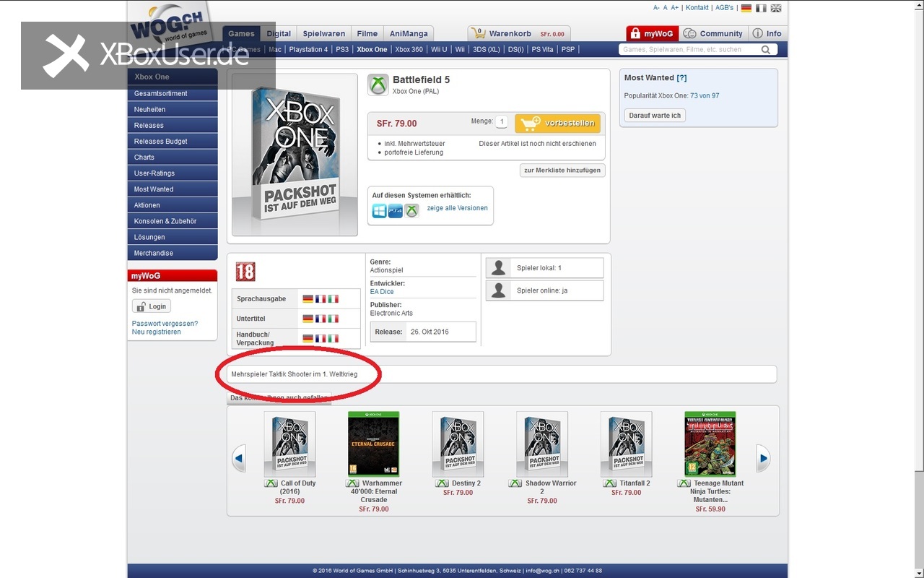Click zeige alle Versionen link
This screenshot has width=924, height=578.
[x=458, y=208]
